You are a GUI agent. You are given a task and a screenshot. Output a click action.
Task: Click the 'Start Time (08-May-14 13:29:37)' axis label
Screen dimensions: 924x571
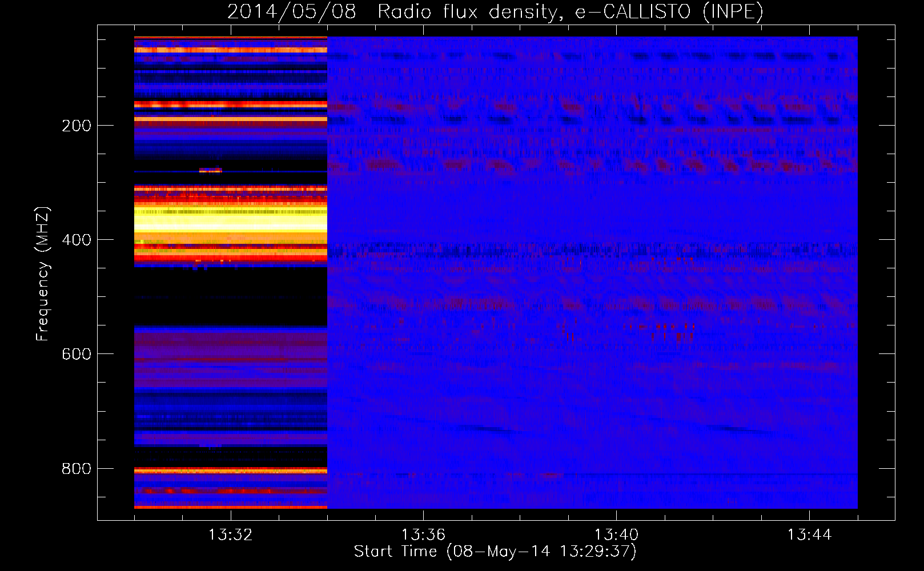(x=495, y=552)
